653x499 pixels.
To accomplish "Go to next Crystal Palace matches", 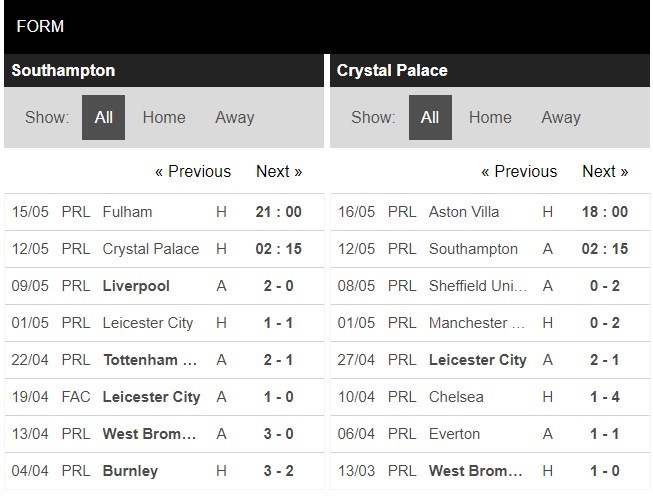I will [x=605, y=171].
